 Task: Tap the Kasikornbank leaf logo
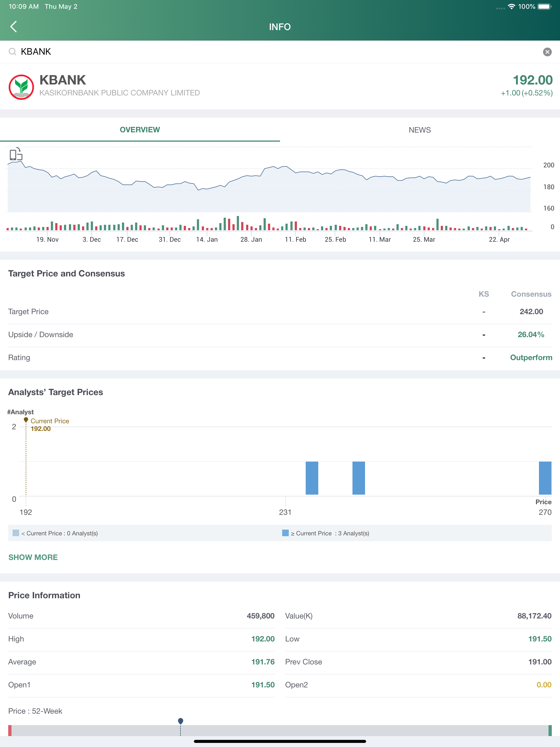[x=21, y=87]
